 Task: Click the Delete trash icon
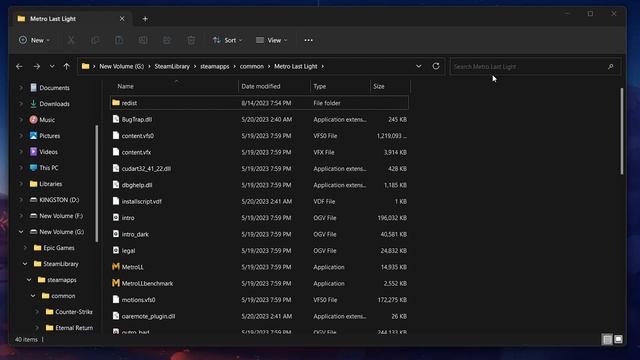(x=191, y=40)
